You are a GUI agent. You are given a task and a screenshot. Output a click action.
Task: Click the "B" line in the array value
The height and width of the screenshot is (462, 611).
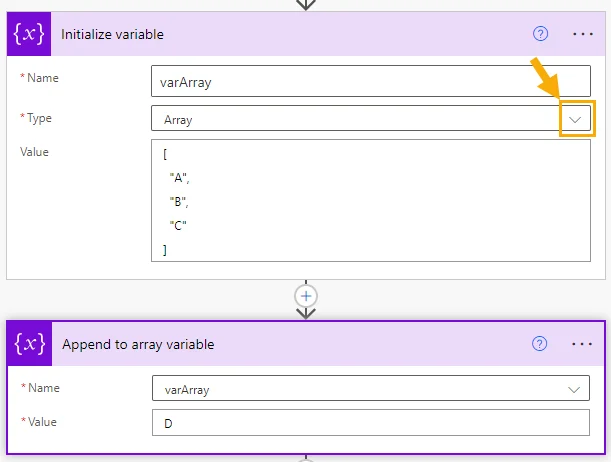tap(178, 202)
